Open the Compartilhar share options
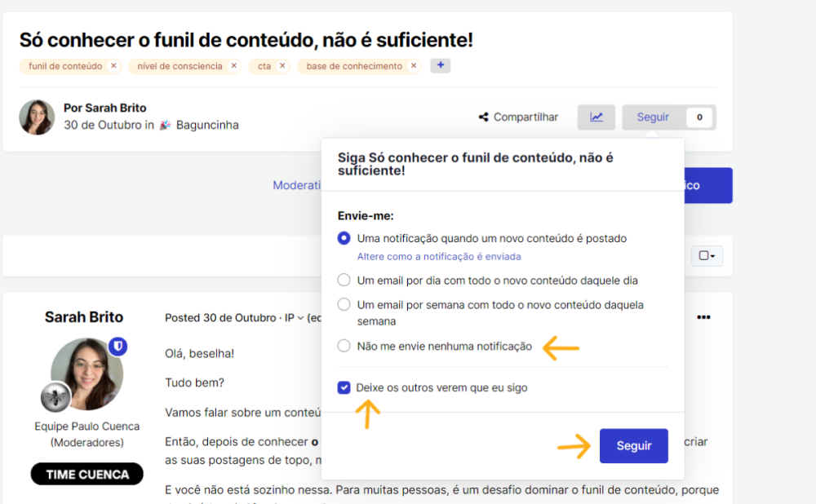 [518, 117]
